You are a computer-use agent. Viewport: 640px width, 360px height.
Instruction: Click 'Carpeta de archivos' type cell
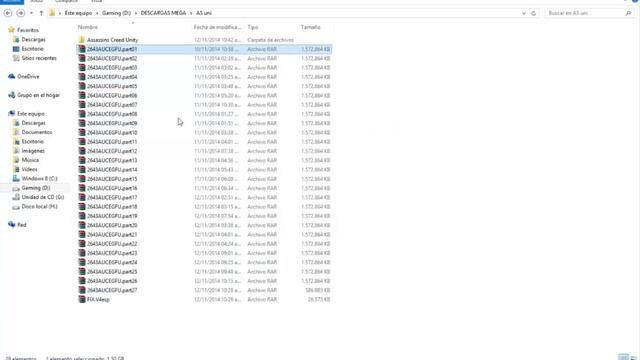271,40
